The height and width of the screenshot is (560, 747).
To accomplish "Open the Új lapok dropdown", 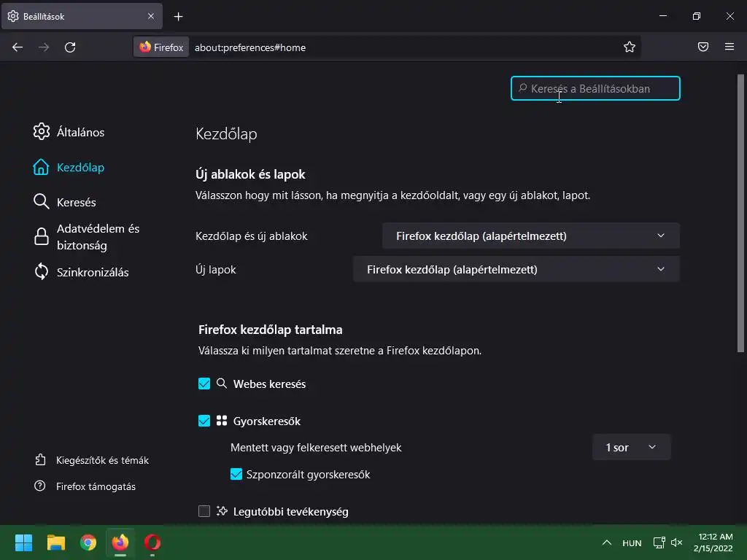I will (516, 269).
